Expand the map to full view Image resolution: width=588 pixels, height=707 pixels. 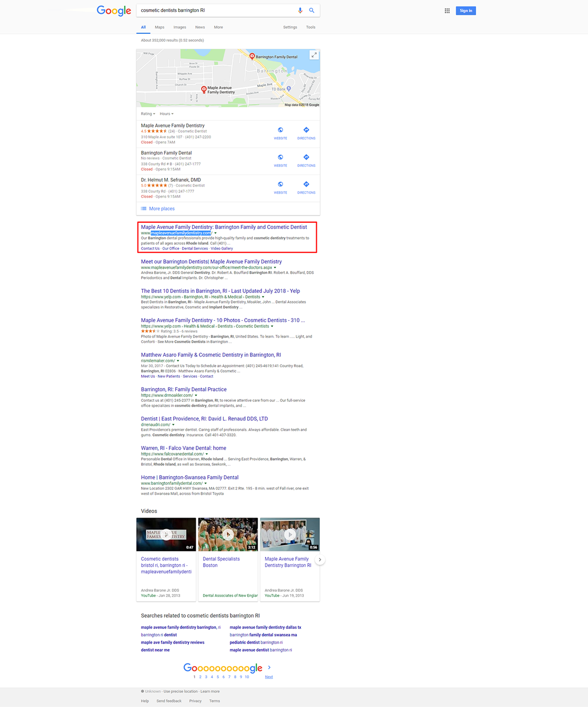click(x=314, y=55)
